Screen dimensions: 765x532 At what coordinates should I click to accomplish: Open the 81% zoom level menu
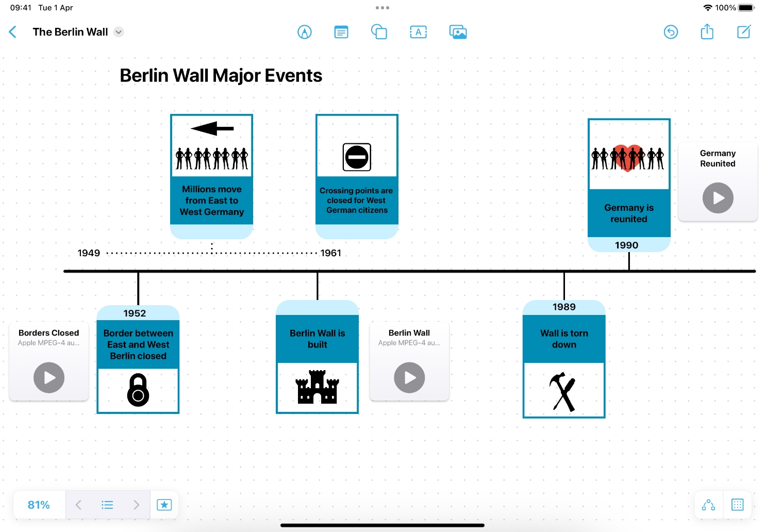click(39, 505)
